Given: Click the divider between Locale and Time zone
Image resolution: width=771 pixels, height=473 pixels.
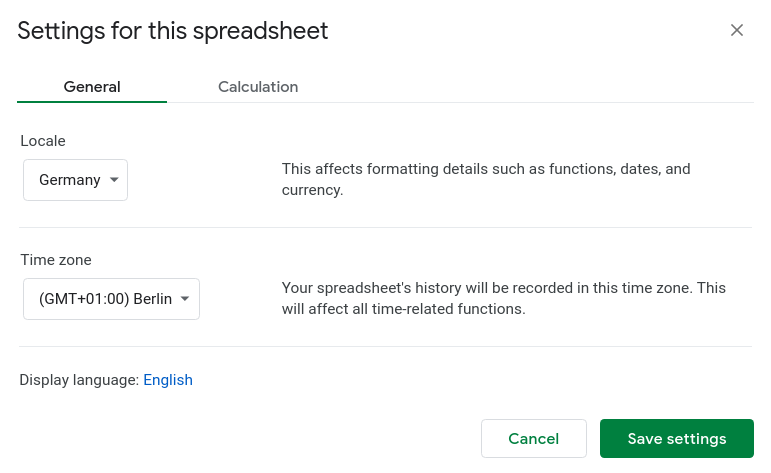Looking at the screenshot, I should pyautogui.click(x=385, y=227).
